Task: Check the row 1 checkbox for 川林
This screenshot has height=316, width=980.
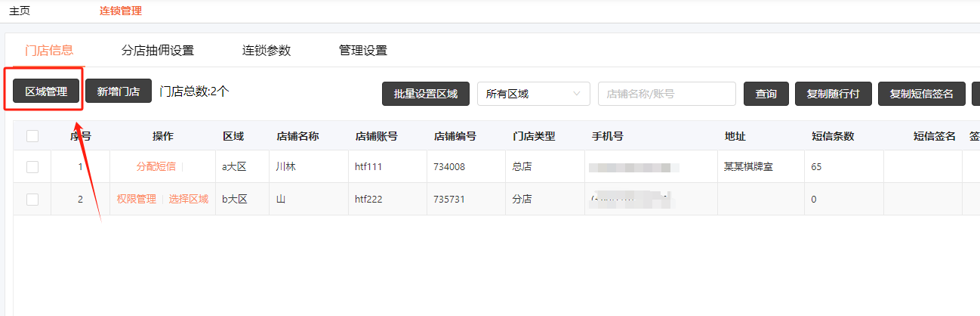Action: click(32, 167)
